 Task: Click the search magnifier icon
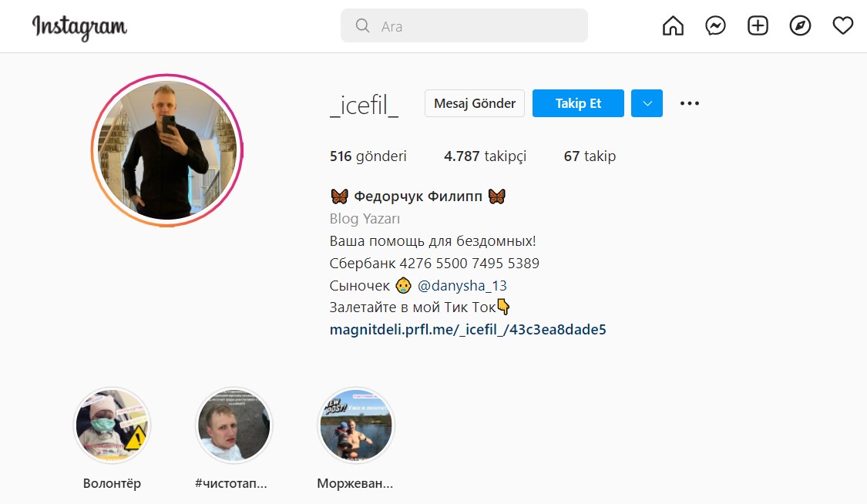coord(362,25)
